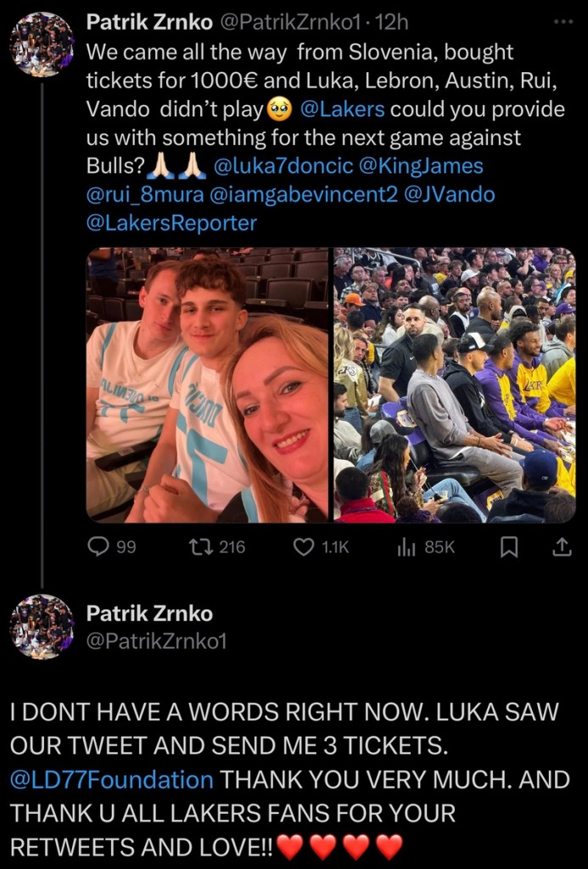Enlarge the right courtside bench photo
588x869 pixels.
(455, 384)
